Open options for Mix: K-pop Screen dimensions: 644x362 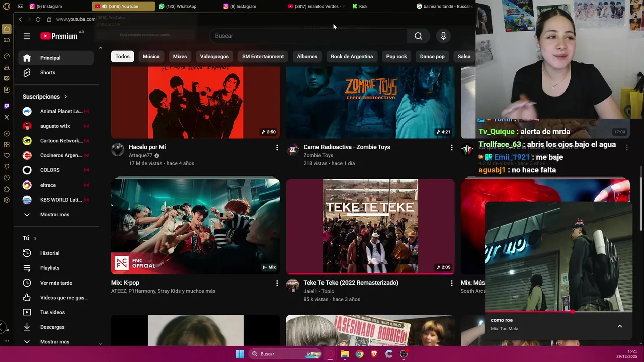point(277,283)
